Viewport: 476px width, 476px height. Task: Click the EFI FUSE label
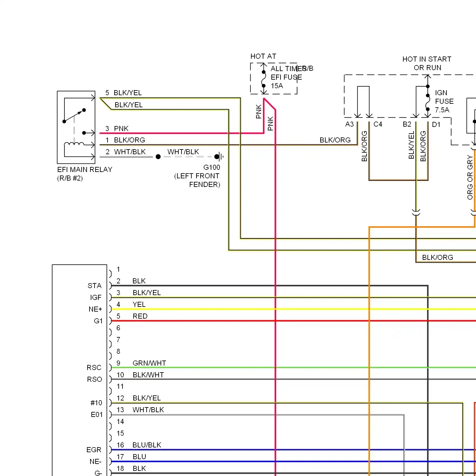286,77
